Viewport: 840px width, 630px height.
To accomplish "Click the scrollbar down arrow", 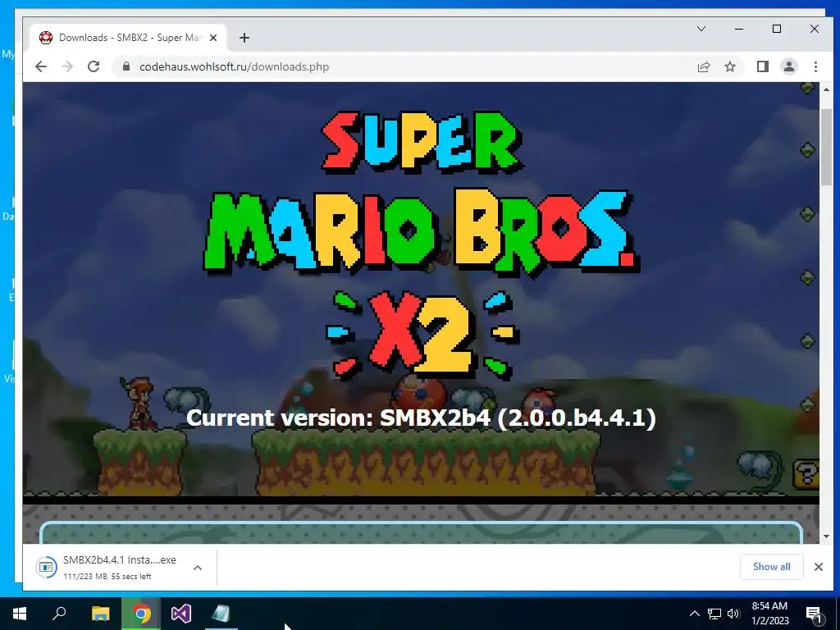I will click(x=826, y=536).
